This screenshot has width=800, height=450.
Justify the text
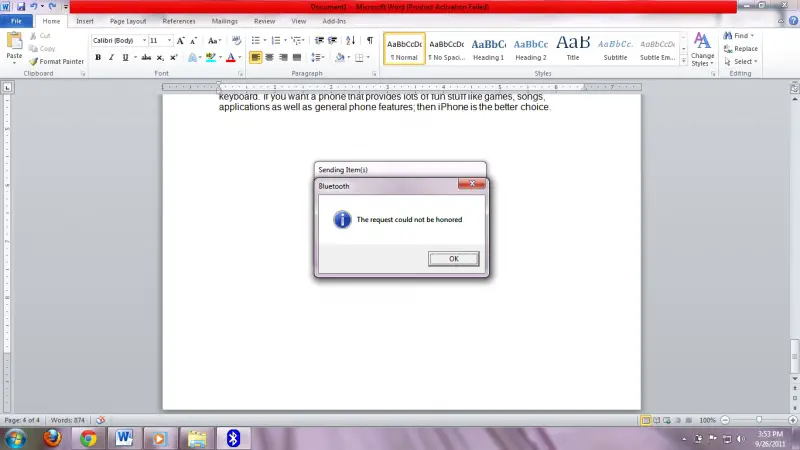[297, 58]
